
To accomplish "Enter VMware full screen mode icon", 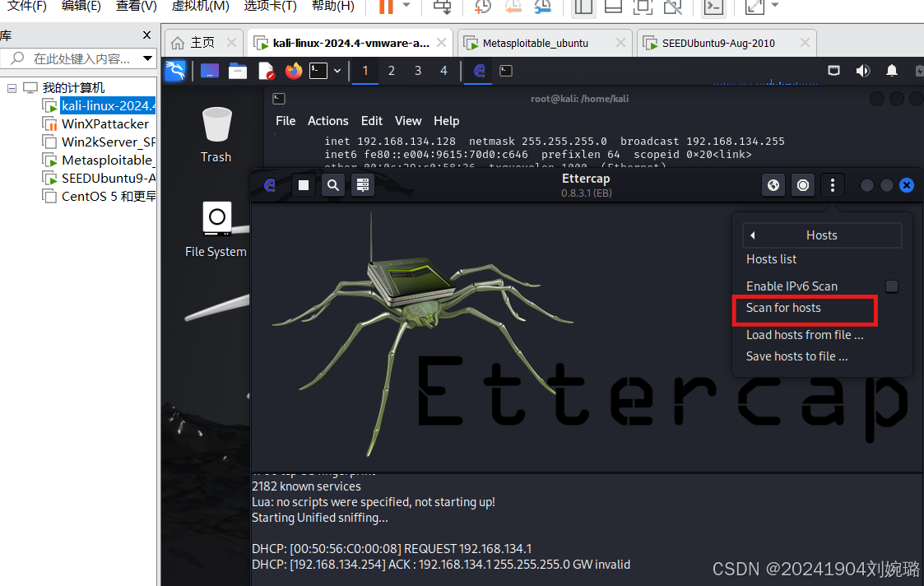I will [x=643, y=7].
